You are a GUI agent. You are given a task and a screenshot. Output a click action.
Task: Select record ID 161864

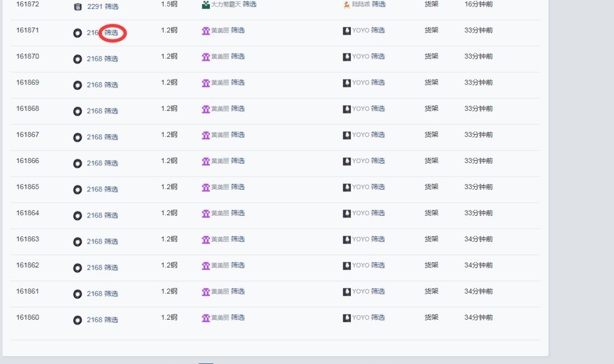pyautogui.click(x=27, y=213)
